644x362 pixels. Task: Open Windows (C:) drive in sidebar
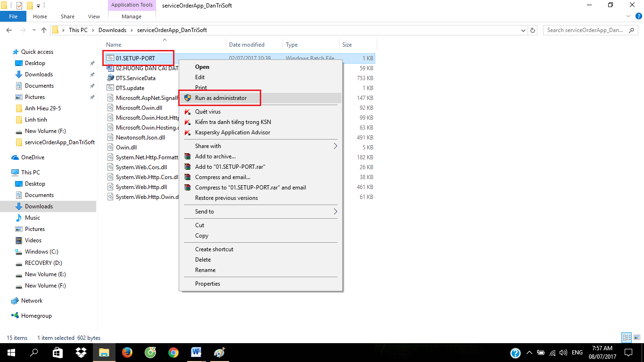[41, 252]
